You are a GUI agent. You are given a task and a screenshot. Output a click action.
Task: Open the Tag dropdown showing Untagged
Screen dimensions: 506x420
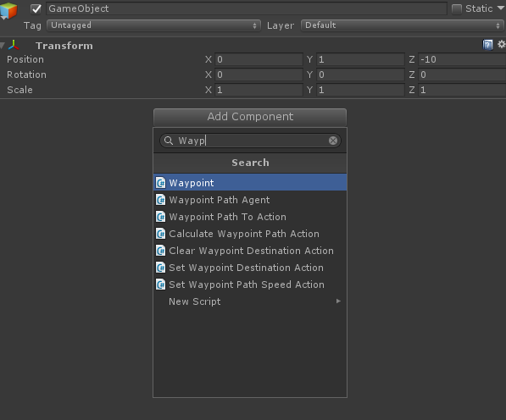[153, 25]
